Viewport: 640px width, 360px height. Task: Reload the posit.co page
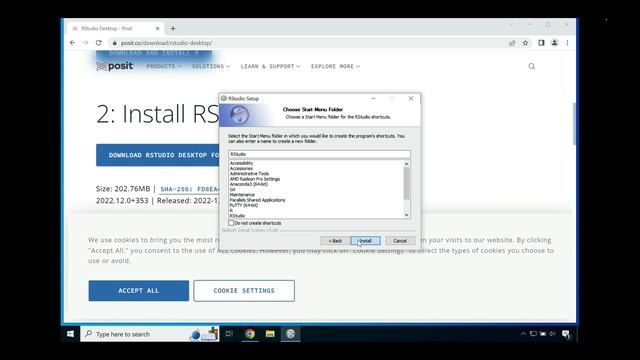99,43
